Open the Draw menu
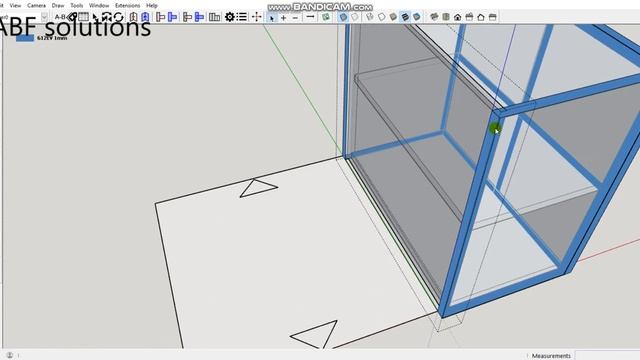This screenshot has width=640, height=360. [x=58, y=5]
